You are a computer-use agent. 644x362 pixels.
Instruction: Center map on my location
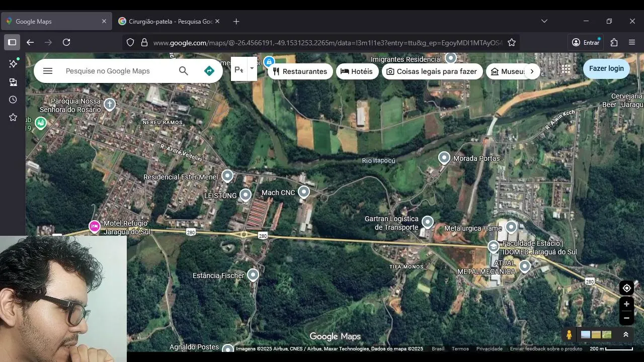tap(626, 288)
